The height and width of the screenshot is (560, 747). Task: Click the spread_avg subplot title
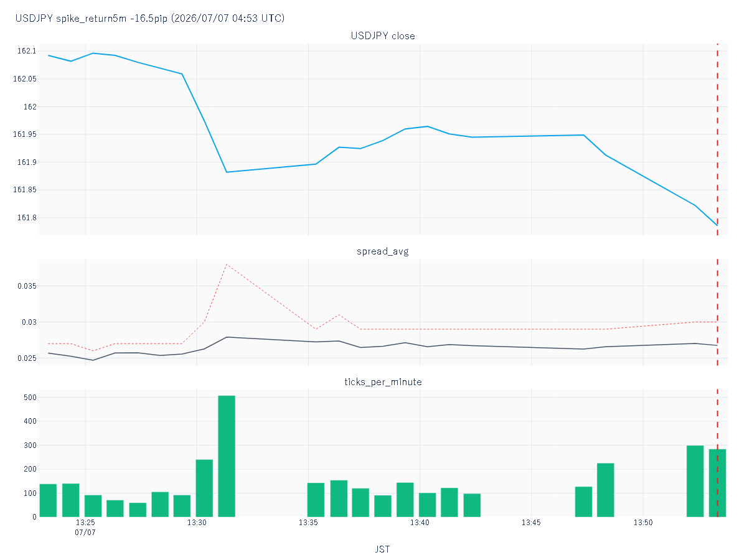[383, 251]
